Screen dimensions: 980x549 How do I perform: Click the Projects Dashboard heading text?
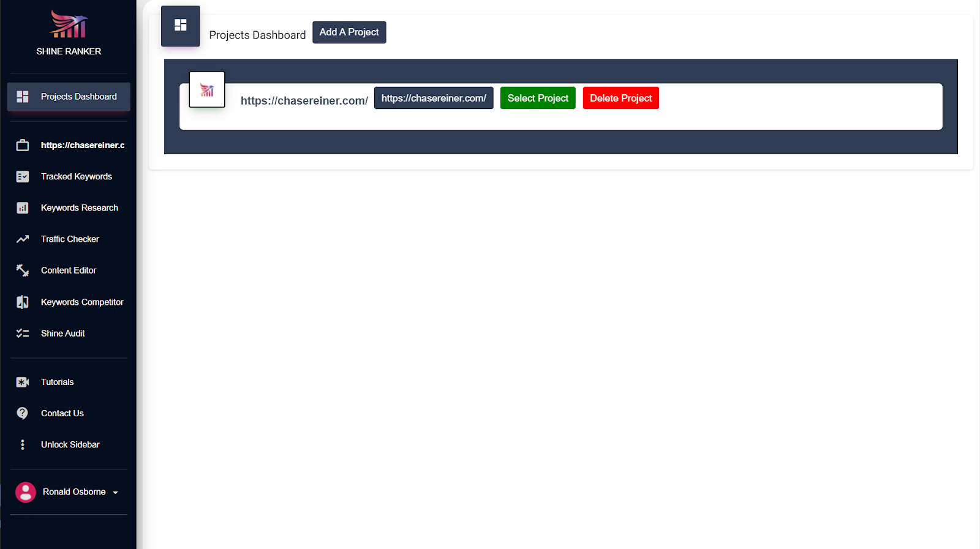tap(257, 35)
